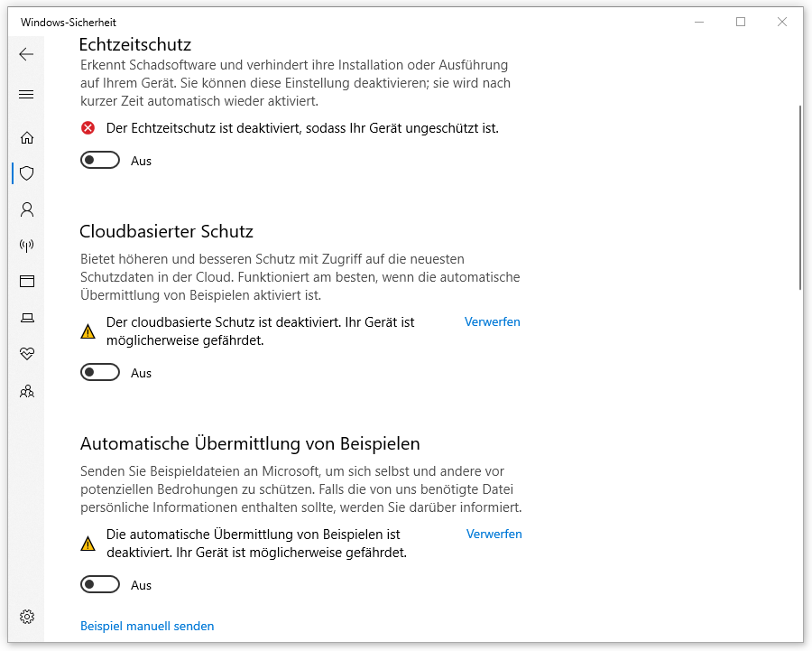Open Firewall- und Netzwerkschutz icon
This screenshot has width=812, height=651.
point(26,245)
